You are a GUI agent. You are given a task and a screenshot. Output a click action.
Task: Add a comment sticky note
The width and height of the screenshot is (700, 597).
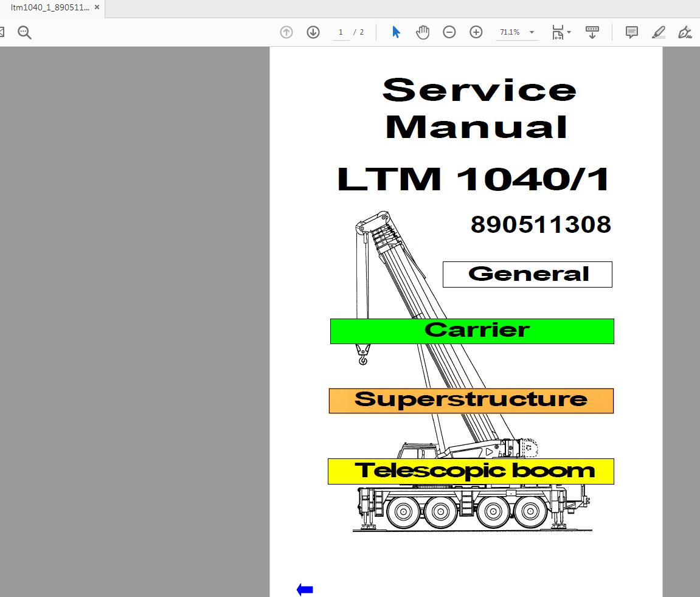pyautogui.click(x=631, y=32)
